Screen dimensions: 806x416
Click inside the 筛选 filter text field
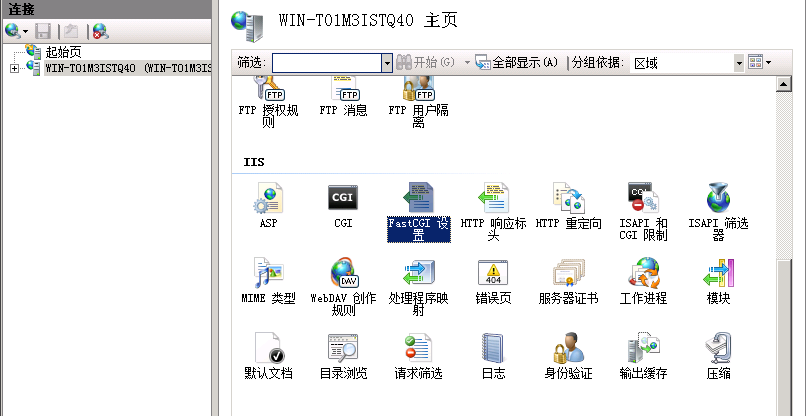tap(326, 63)
